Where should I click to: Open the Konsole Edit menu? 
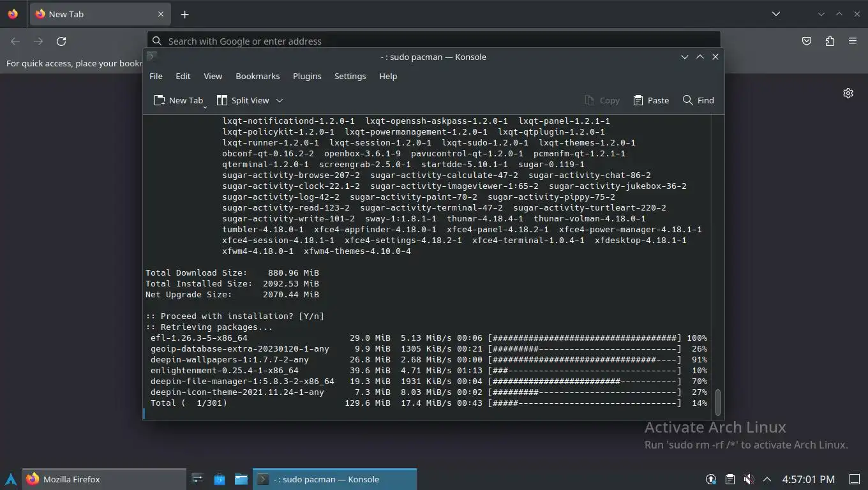[x=183, y=76]
